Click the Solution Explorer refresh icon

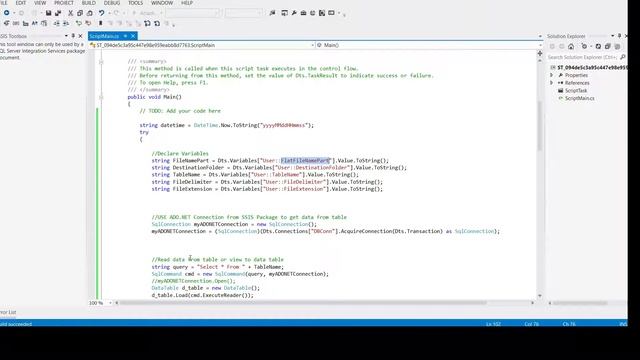pos(598,47)
